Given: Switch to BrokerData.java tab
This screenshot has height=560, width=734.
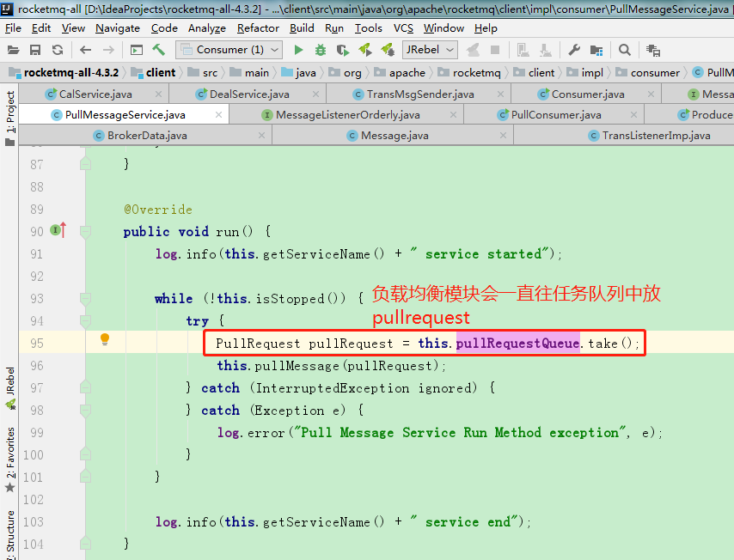Looking at the screenshot, I should pyautogui.click(x=146, y=135).
